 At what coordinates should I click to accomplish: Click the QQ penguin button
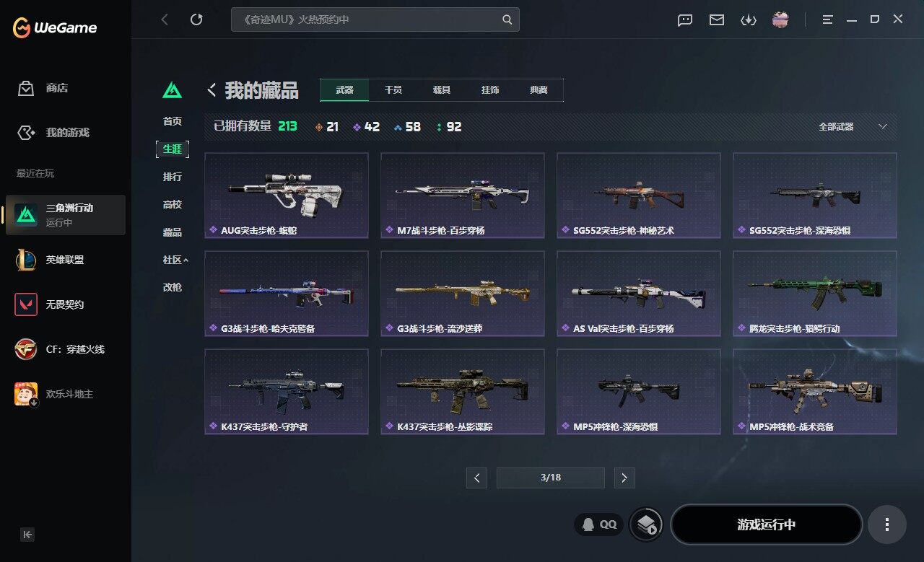[x=599, y=524]
